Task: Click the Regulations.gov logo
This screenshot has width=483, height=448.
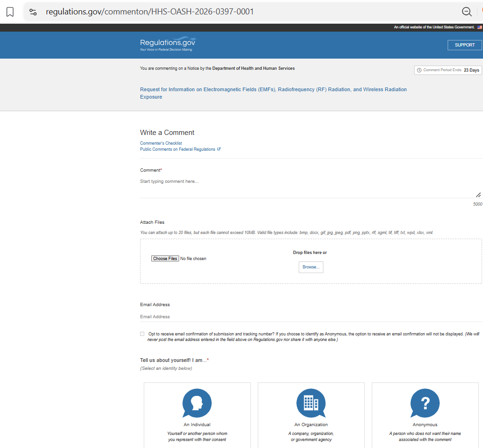Action: [x=168, y=44]
